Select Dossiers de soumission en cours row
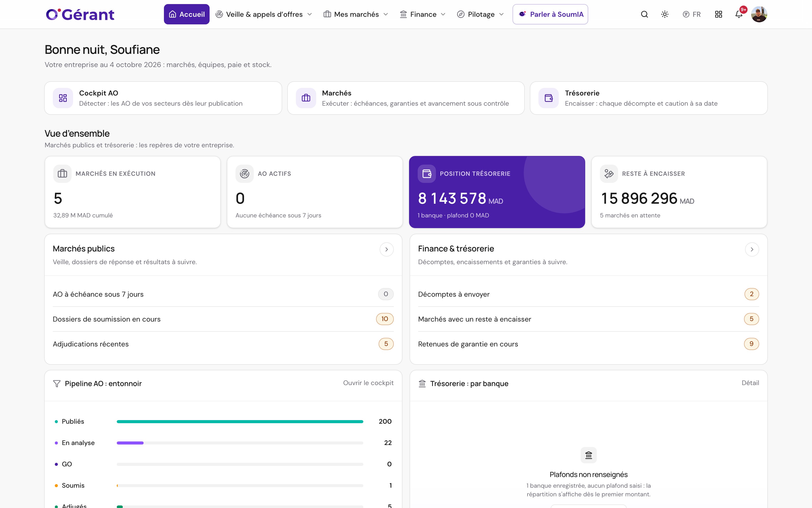 223,319
